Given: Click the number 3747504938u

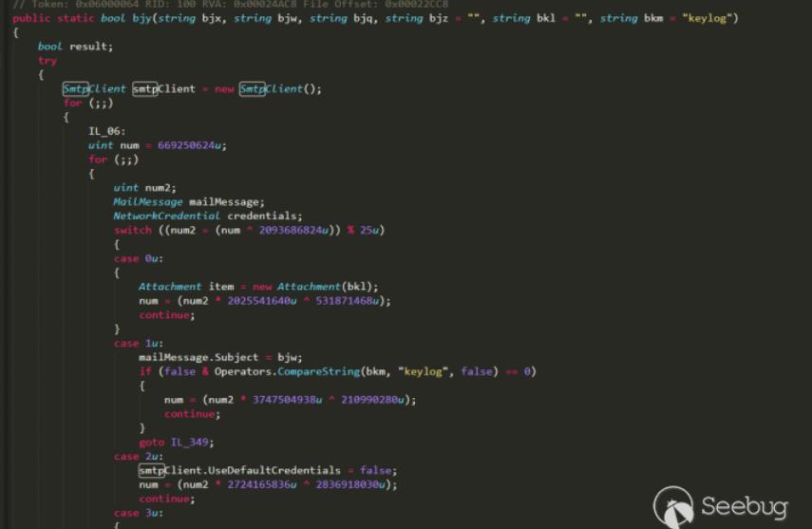Looking at the screenshot, I should (287, 400).
